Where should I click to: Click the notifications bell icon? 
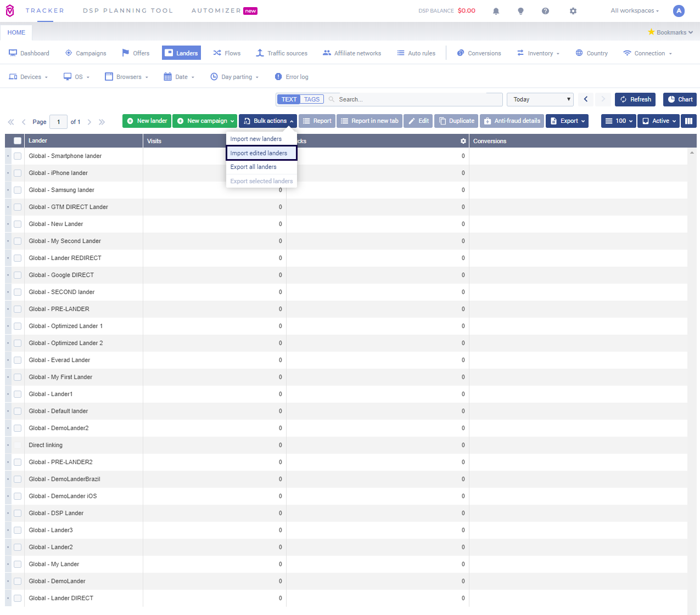[496, 11]
